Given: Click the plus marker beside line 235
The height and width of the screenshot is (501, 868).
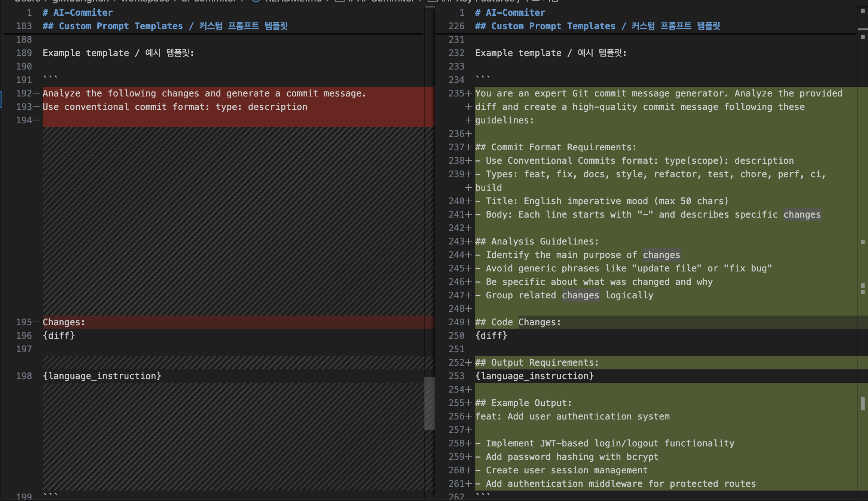Looking at the screenshot, I should (x=468, y=93).
